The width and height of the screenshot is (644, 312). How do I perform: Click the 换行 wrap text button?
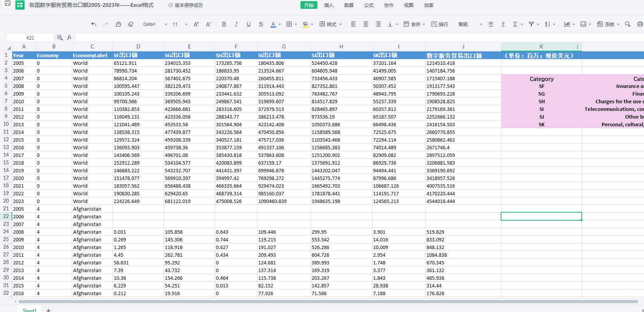coord(440,24)
